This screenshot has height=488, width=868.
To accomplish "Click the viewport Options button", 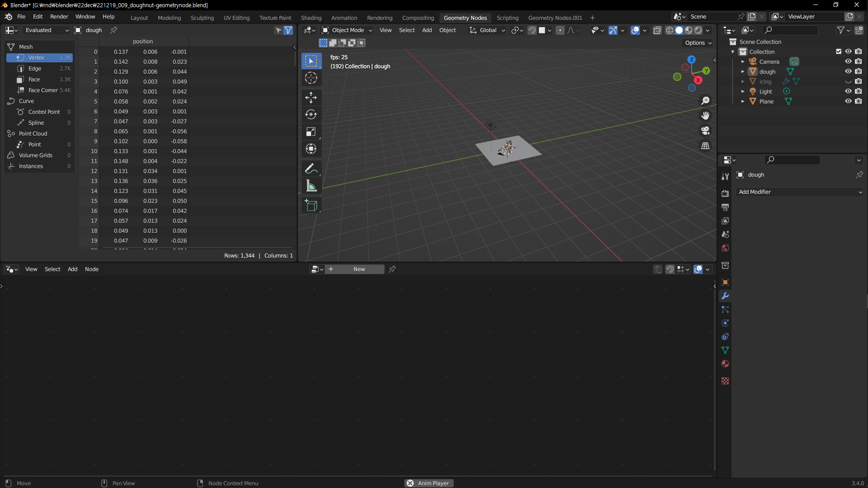I will pos(698,43).
